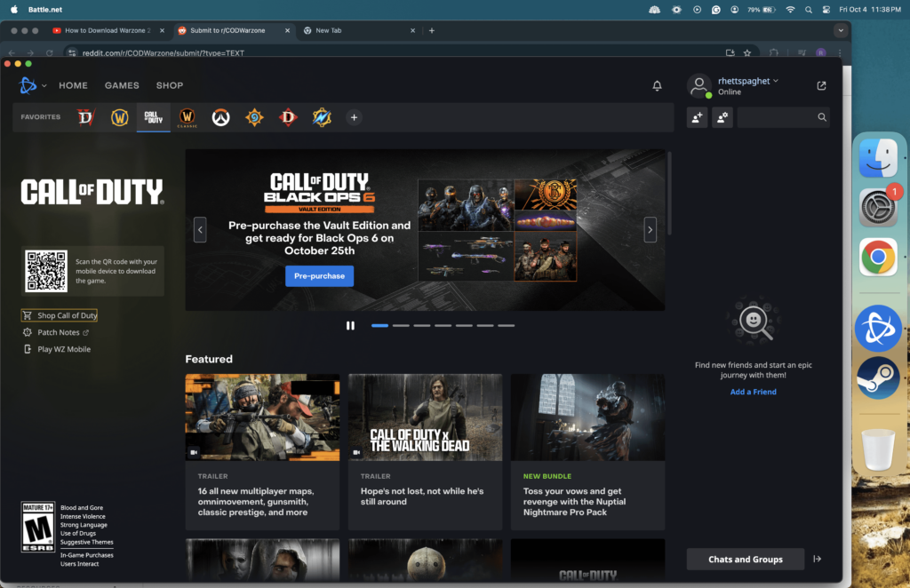Click the main content scrollbar
This screenshot has width=910, height=588.
669,194
